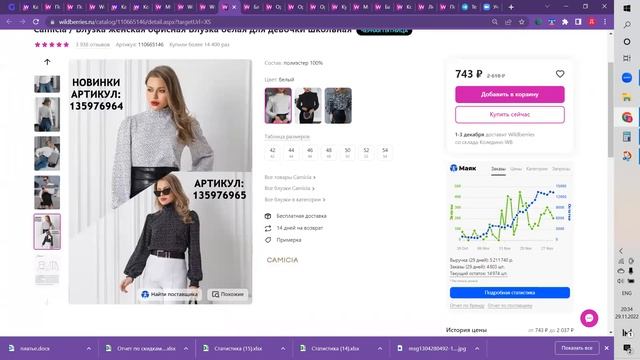
Task: Click 'Найти поставщика' on the product image
Action: [169, 294]
